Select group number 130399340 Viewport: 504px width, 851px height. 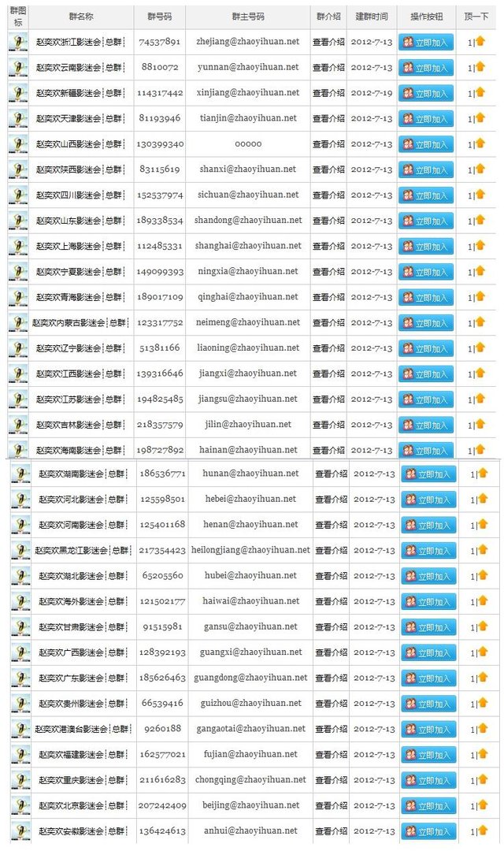(161, 144)
